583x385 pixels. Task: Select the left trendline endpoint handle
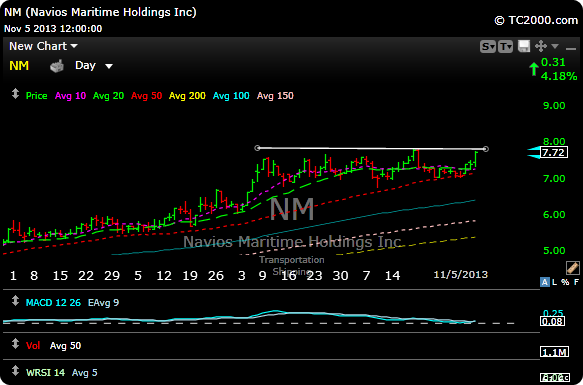(x=257, y=148)
